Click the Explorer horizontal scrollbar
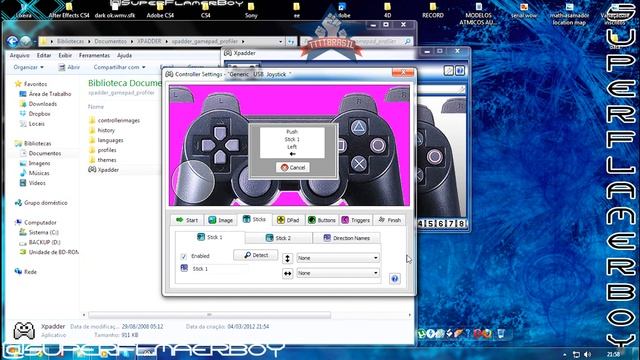Viewport: 640px width, 360px height. click(209, 315)
